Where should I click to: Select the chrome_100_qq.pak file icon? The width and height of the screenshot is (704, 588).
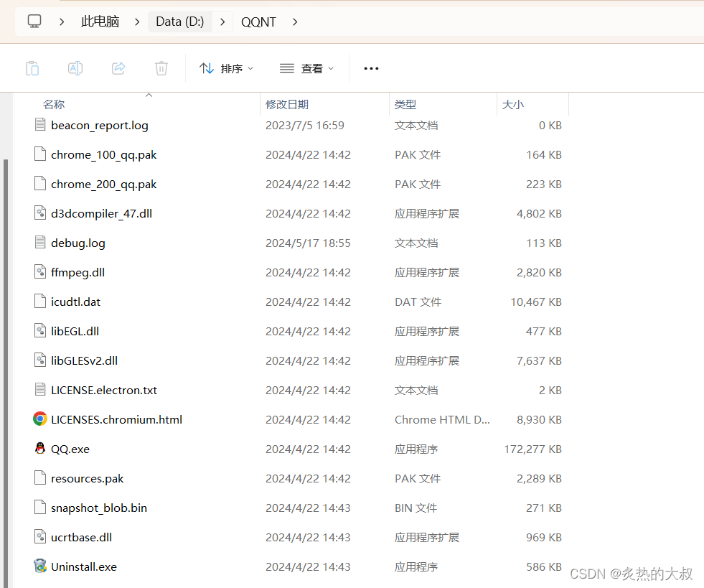click(40, 154)
